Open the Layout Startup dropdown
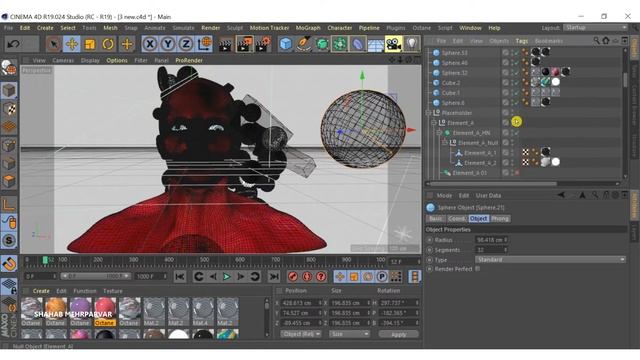 (596, 27)
